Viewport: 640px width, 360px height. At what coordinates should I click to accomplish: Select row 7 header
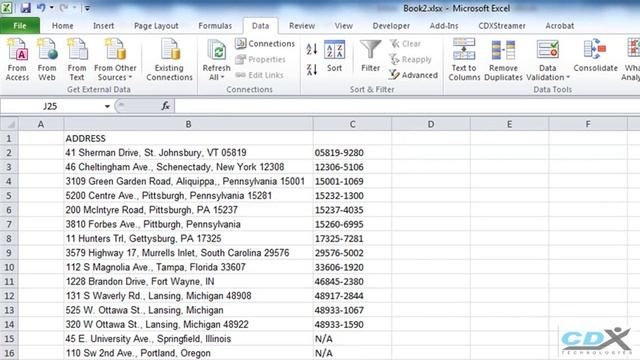point(9,224)
